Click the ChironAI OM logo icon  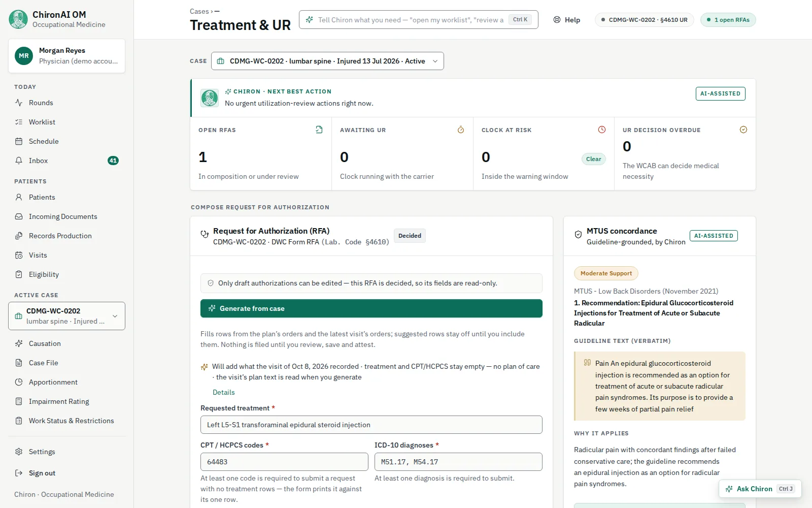click(x=18, y=19)
